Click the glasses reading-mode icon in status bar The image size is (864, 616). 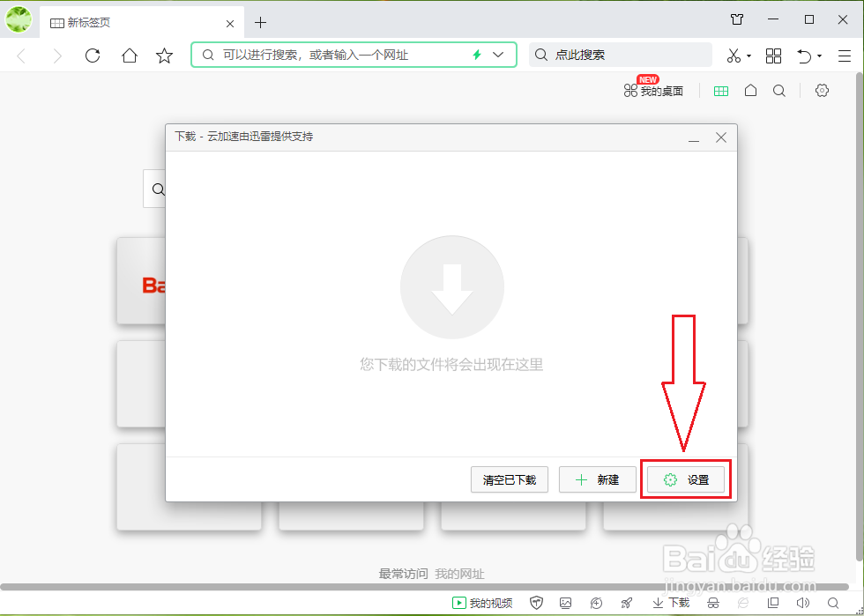[713, 602]
